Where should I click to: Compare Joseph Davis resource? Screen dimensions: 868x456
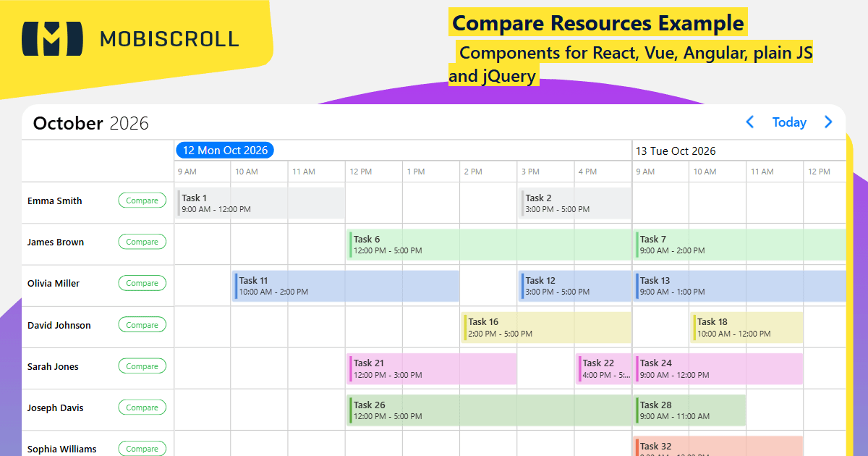(x=142, y=408)
